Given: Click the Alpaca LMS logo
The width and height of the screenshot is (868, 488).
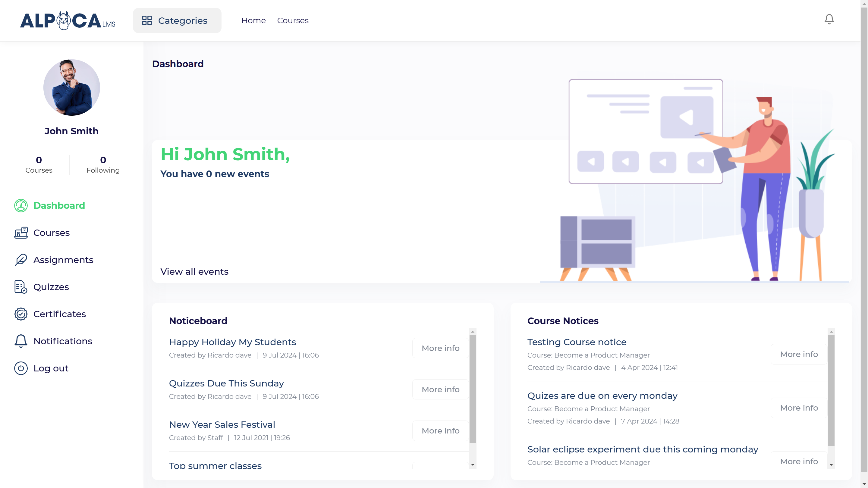Looking at the screenshot, I should (68, 20).
